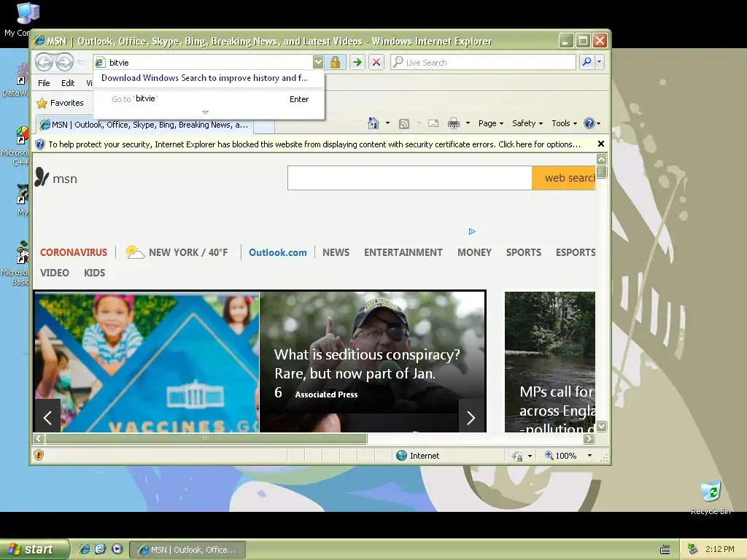Open the NEWS section
The image size is (747, 560).
click(x=336, y=252)
